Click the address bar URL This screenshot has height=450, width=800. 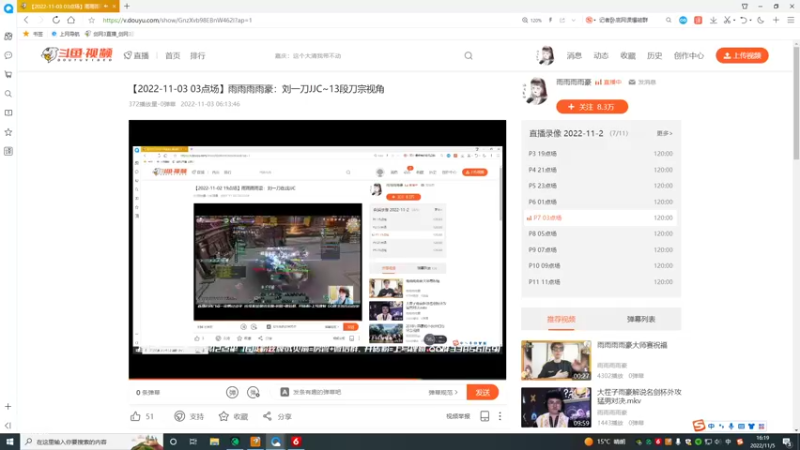[x=177, y=20]
